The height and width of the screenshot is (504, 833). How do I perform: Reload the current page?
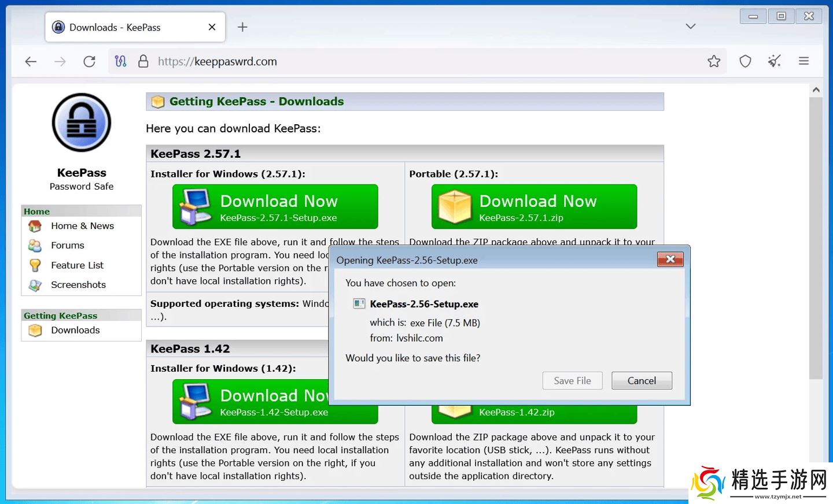[89, 61]
